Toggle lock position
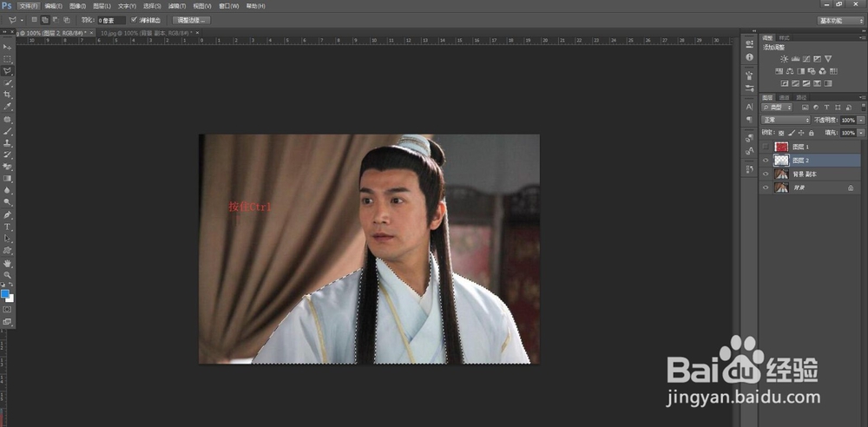 pyautogui.click(x=801, y=133)
